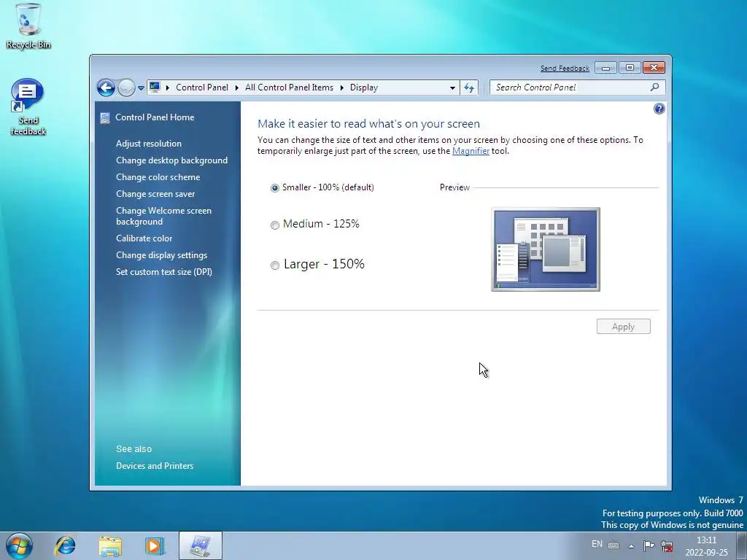Go to Control Panel Home
This screenshot has height=560, width=747.
tap(155, 117)
